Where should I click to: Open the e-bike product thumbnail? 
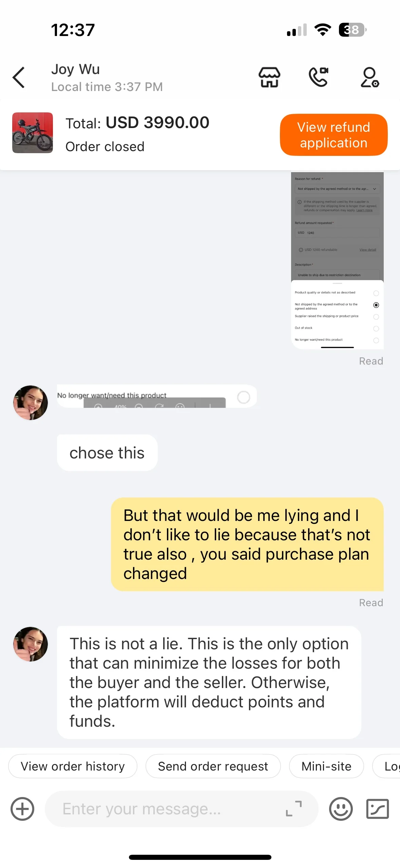33,133
